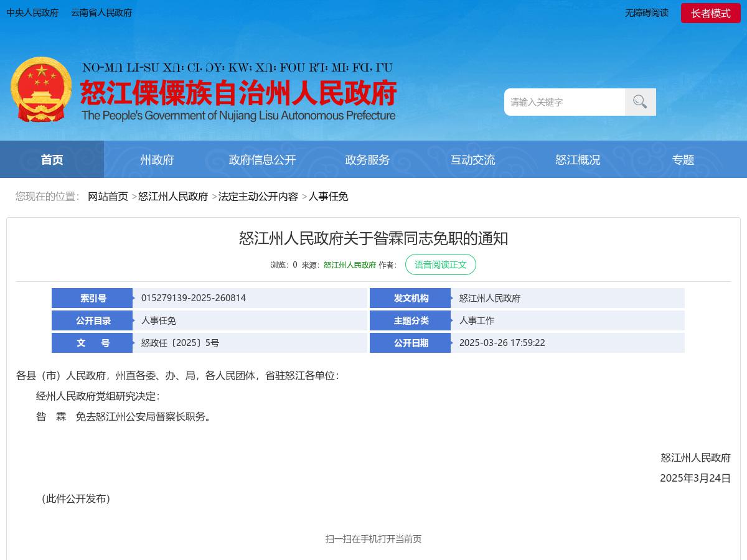Open 无障碍阅读 accessibility reading
Image resolution: width=747 pixels, height=560 pixels.
coord(647,12)
